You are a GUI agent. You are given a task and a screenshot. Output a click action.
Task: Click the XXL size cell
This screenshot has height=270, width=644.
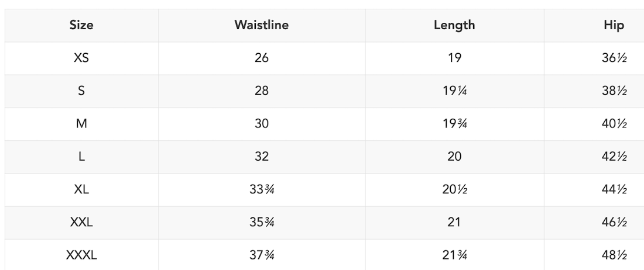pos(81,221)
